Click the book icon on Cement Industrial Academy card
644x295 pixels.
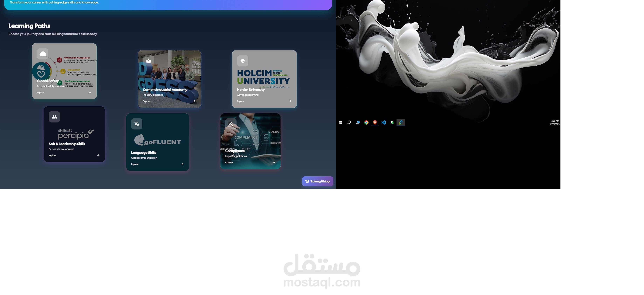pyautogui.click(x=149, y=61)
